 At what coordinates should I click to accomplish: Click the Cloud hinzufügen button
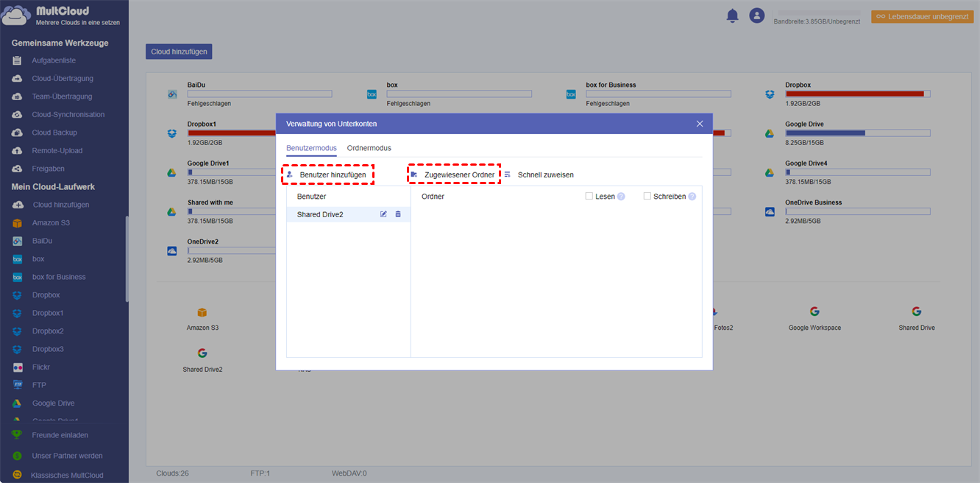pos(179,52)
